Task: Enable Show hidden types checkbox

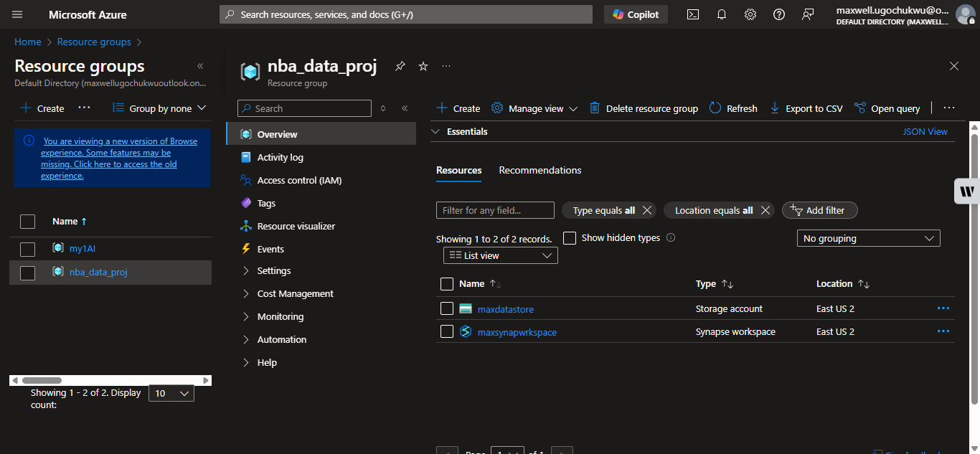Action: point(570,237)
